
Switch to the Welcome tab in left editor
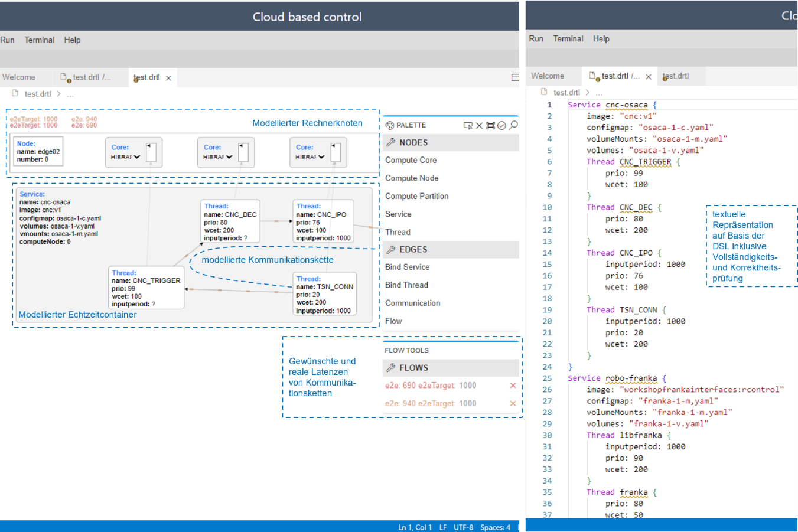[19, 77]
